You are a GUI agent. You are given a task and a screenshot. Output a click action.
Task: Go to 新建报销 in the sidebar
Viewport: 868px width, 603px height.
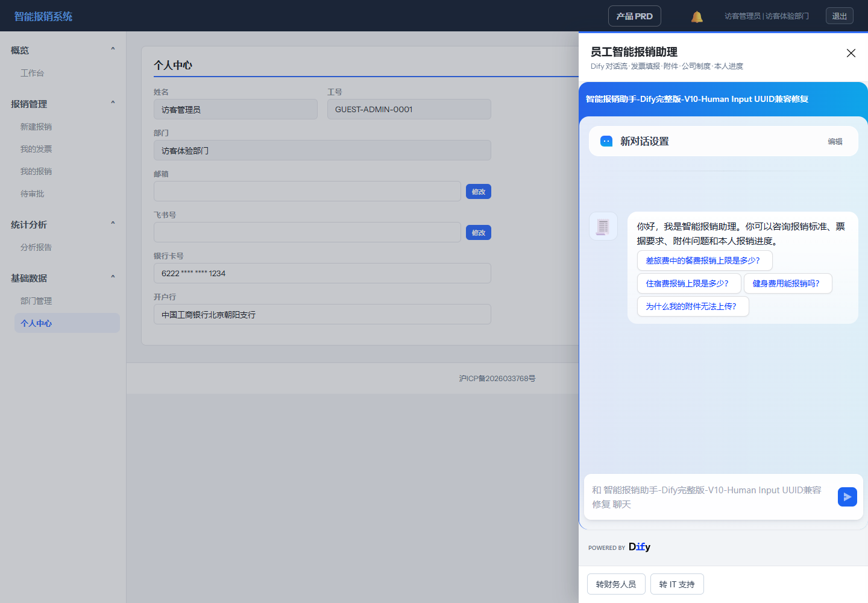[67, 127]
